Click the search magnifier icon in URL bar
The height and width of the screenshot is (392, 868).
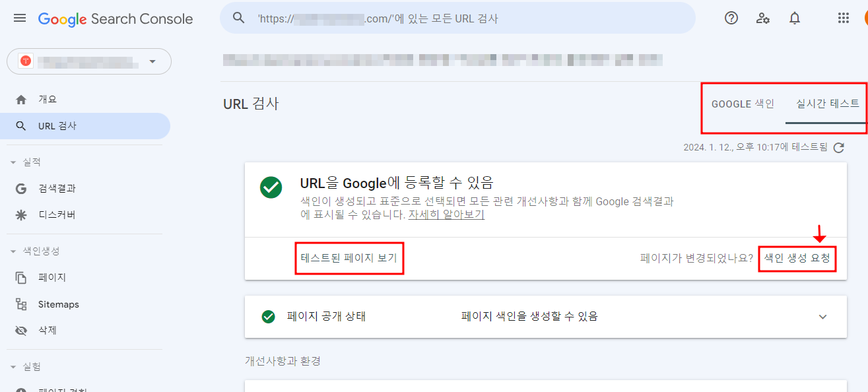[239, 18]
